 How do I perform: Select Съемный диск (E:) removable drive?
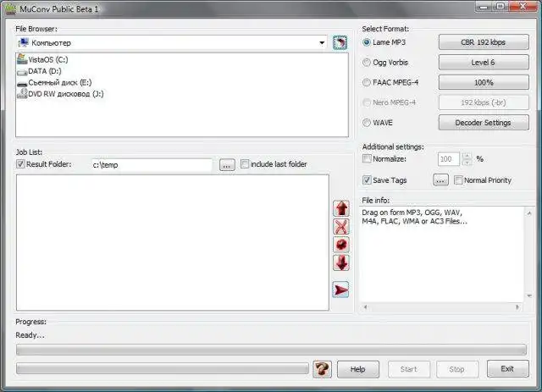click(x=54, y=83)
